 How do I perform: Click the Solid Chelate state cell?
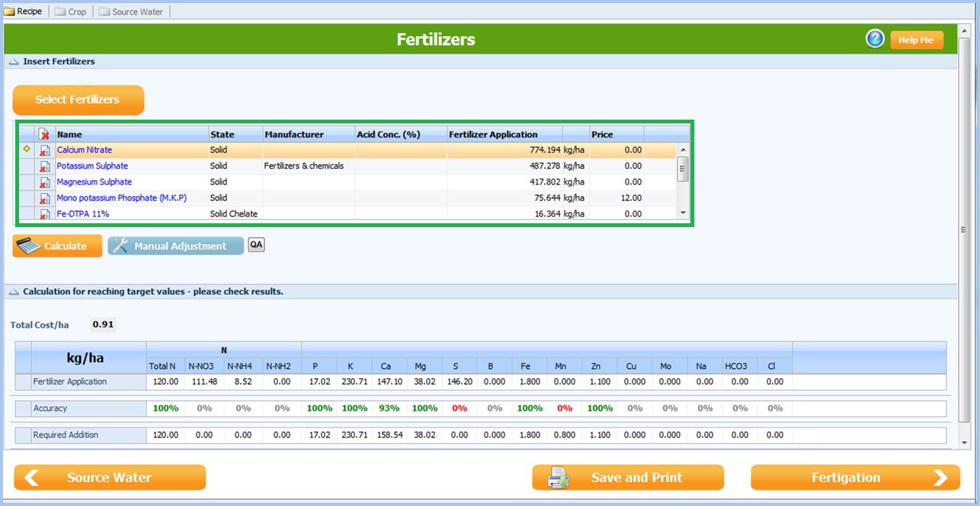click(x=235, y=214)
